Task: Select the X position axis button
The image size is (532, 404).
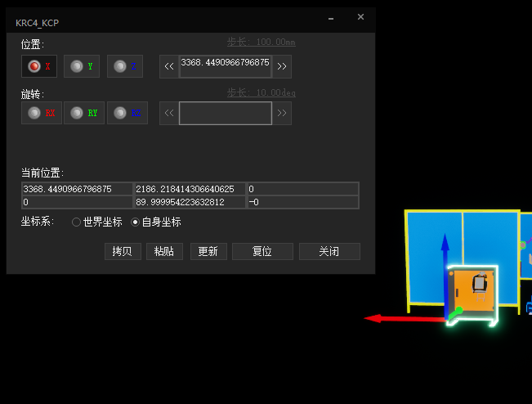Action: pos(38,66)
